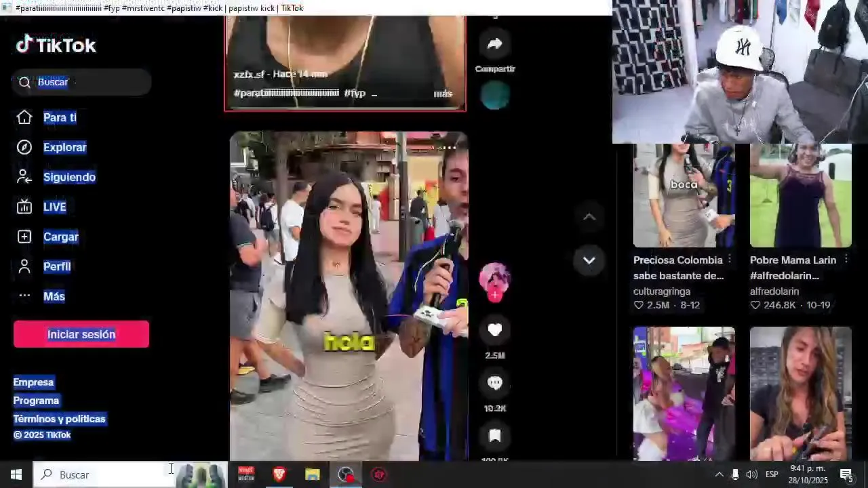The height and width of the screenshot is (488, 868).
Task: Click the three-dot Más icon
Action: point(24,296)
